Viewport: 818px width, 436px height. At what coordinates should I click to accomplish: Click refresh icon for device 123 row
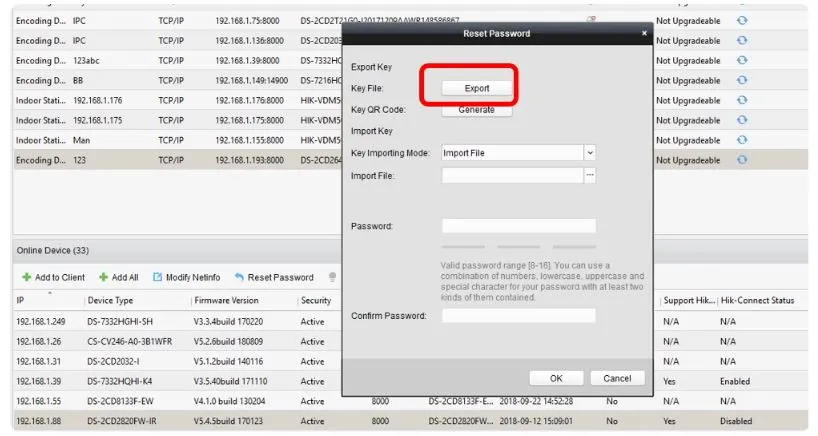(x=742, y=159)
